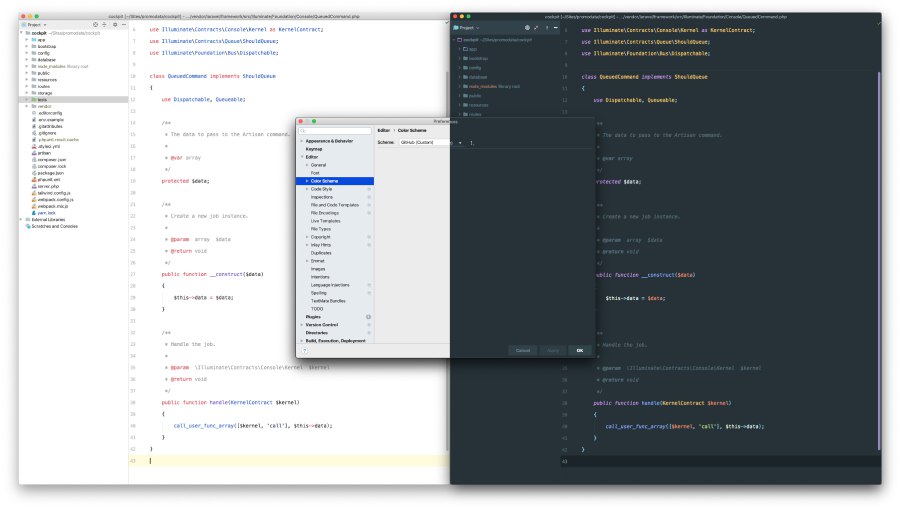This screenshot has width=900, height=510.
Task: Collapse the Editor section in the Preferences tree
Action: click(x=302, y=157)
